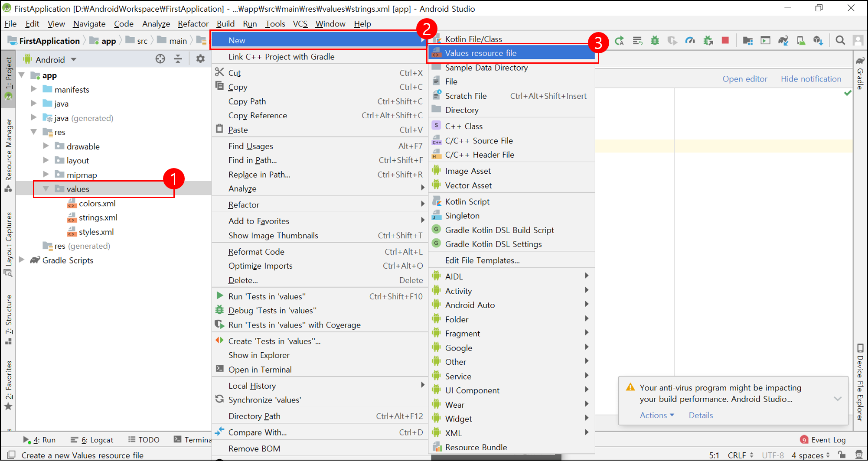Select Find Usages in context menu
This screenshot has width=868, height=461.
pyautogui.click(x=320, y=146)
